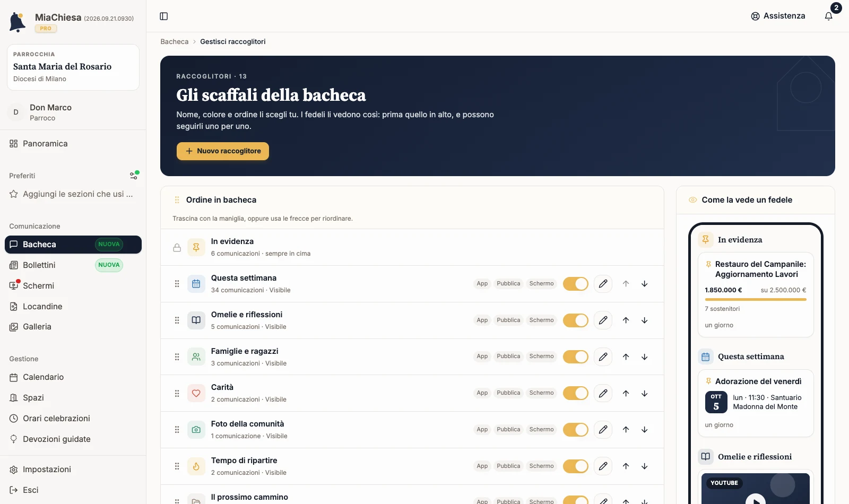Toggle visibility of Omelie e riflessioni
Image resolution: width=849 pixels, height=504 pixels.
(x=576, y=320)
